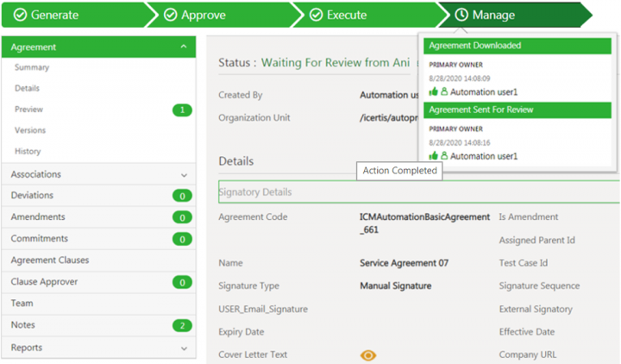
Task: Open agreement History in the sidebar
Action: (28, 152)
